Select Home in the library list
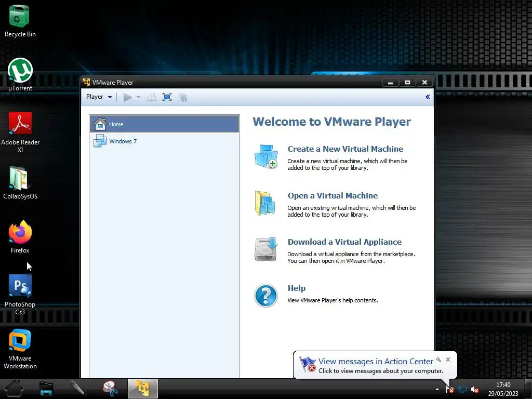The width and height of the screenshot is (532, 399). [x=165, y=124]
